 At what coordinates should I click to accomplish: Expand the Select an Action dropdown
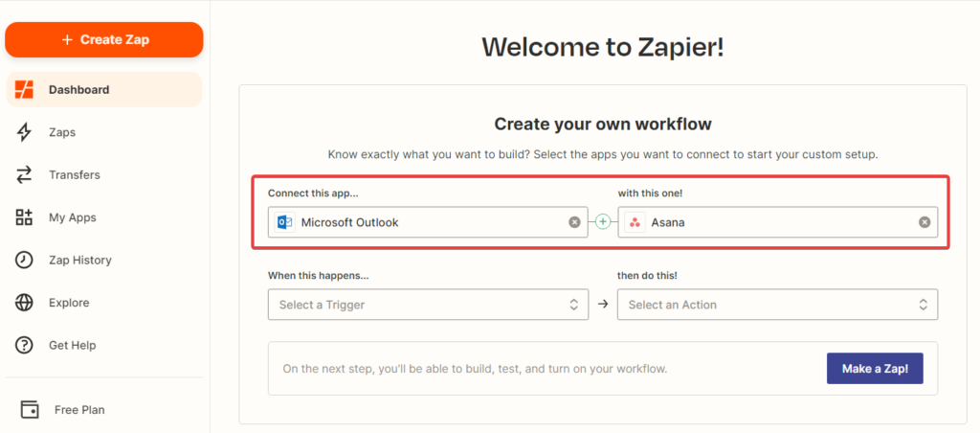coord(777,305)
